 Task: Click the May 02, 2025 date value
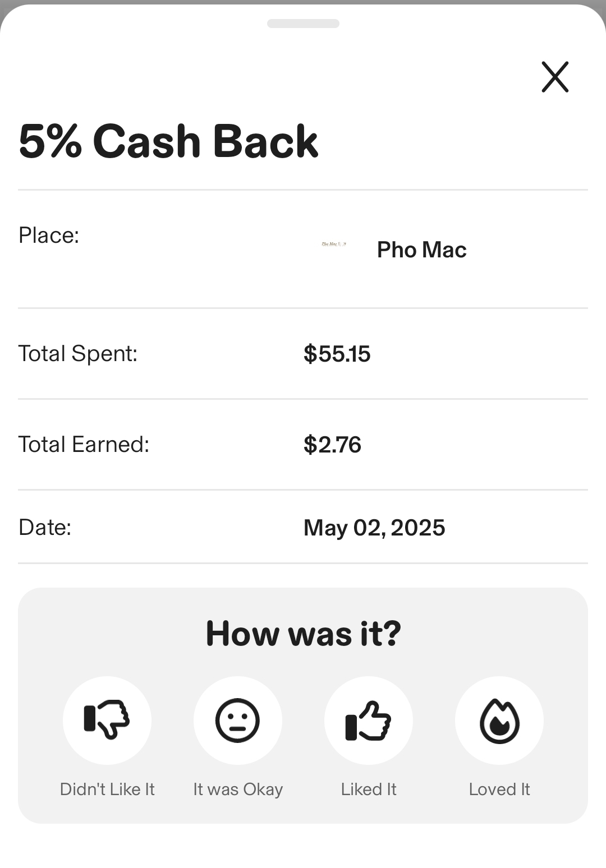pyautogui.click(x=374, y=528)
